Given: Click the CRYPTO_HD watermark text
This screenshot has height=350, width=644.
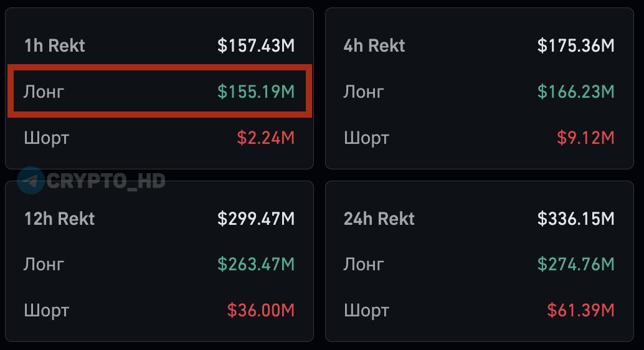Looking at the screenshot, I should pyautogui.click(x=106, y=181).
